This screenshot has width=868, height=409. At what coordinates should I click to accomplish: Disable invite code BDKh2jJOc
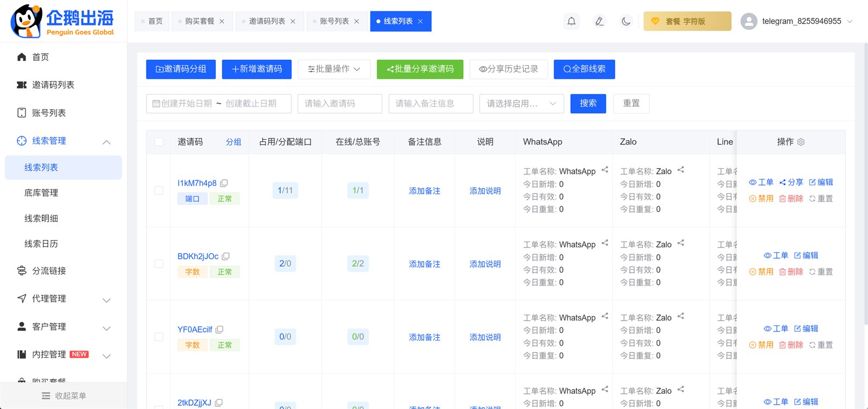[x=761, y=272]
